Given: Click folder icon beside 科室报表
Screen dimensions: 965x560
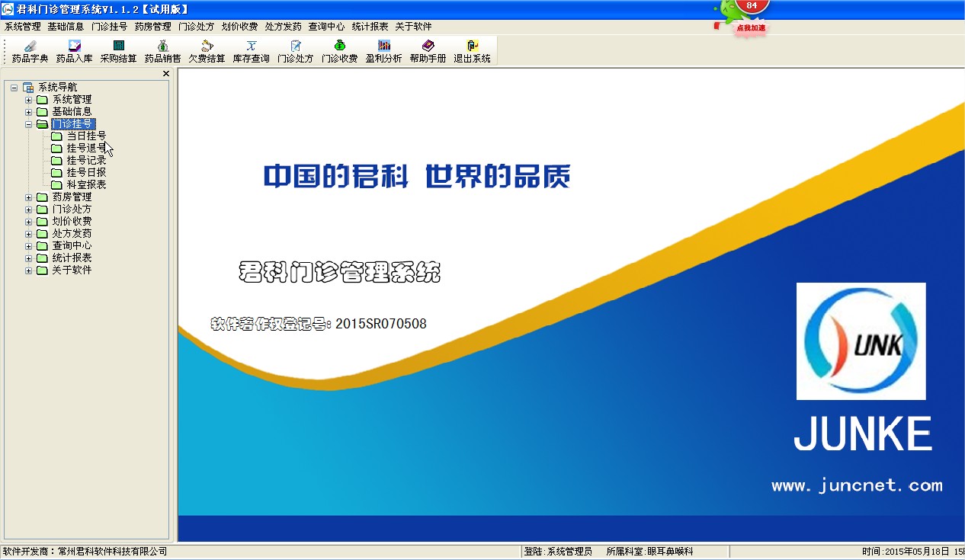Looking at the screenshot, I should coord(56,185).
